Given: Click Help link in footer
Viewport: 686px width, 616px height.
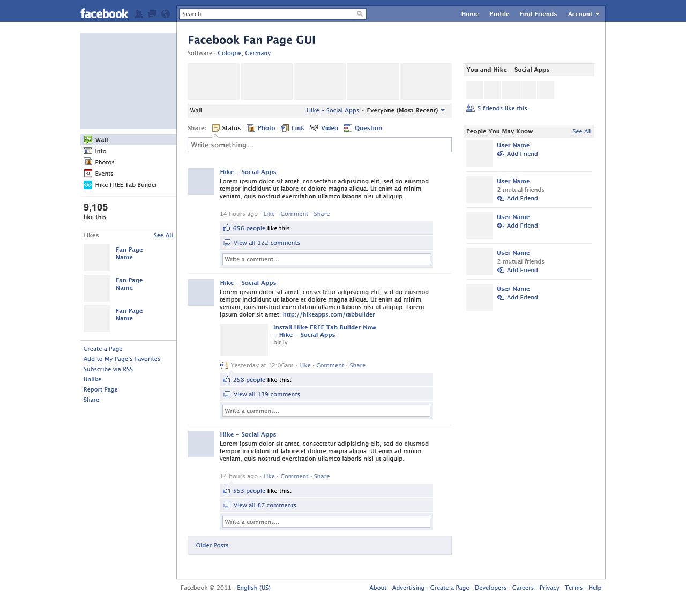Looking at the screenshot, I should tap(595, 588).
